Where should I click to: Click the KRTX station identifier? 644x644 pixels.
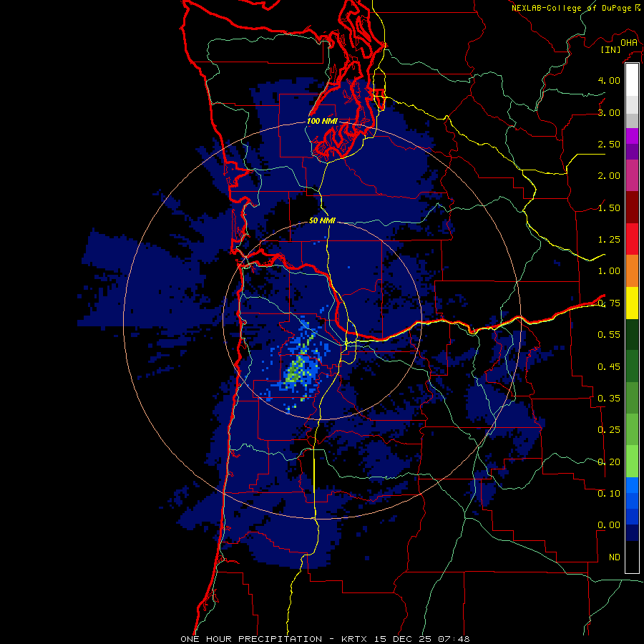(354, 639)
